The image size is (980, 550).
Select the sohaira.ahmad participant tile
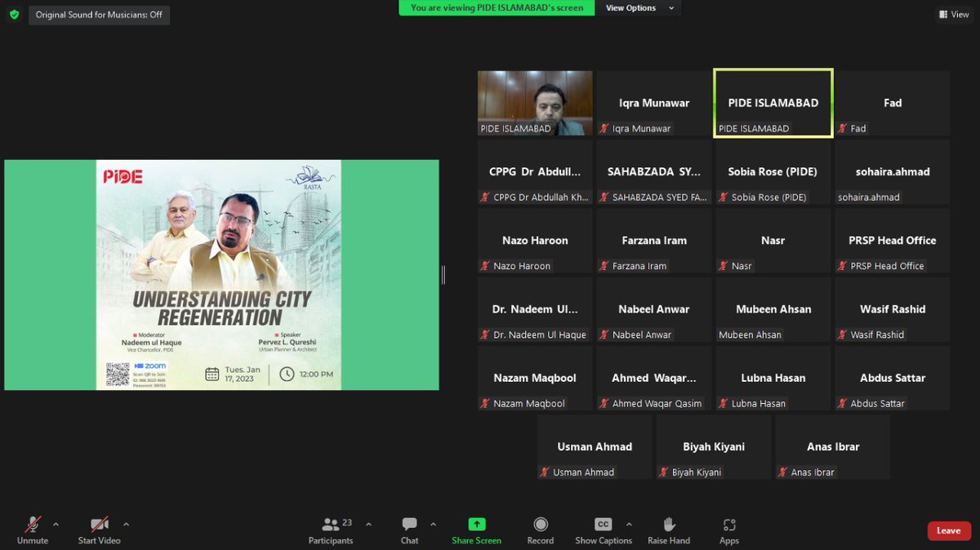pyautogui.click(x=893, y=172)
